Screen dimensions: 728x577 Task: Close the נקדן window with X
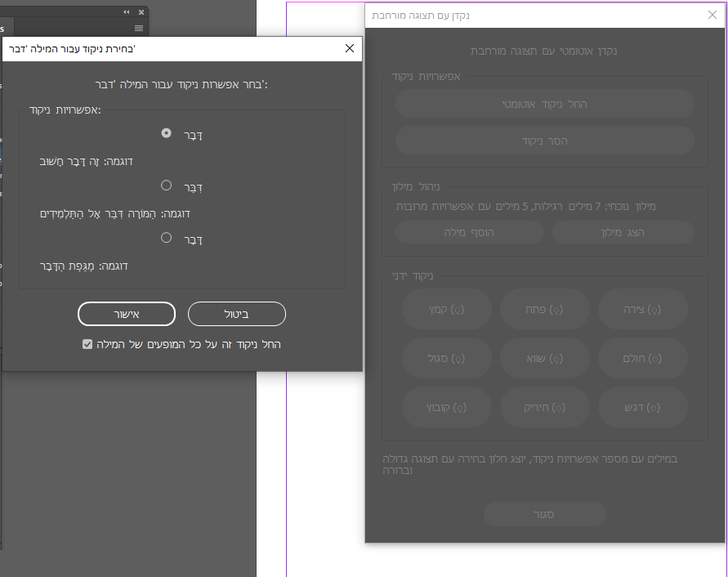[712, 15]
